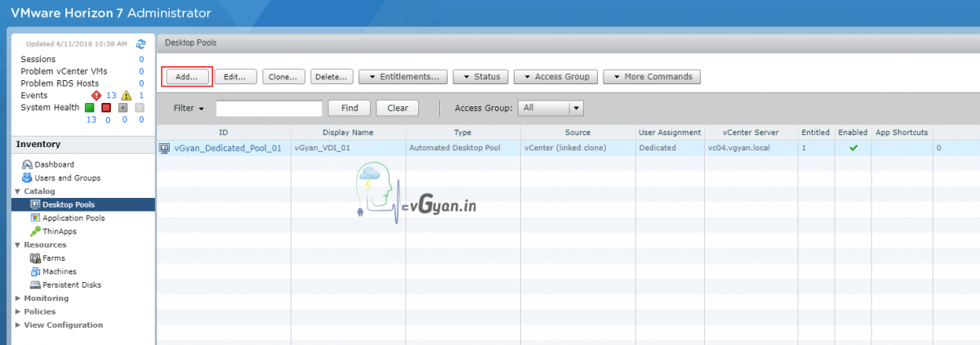Click the Delete... button
This screenshot has width=980, height=345.
332,77
